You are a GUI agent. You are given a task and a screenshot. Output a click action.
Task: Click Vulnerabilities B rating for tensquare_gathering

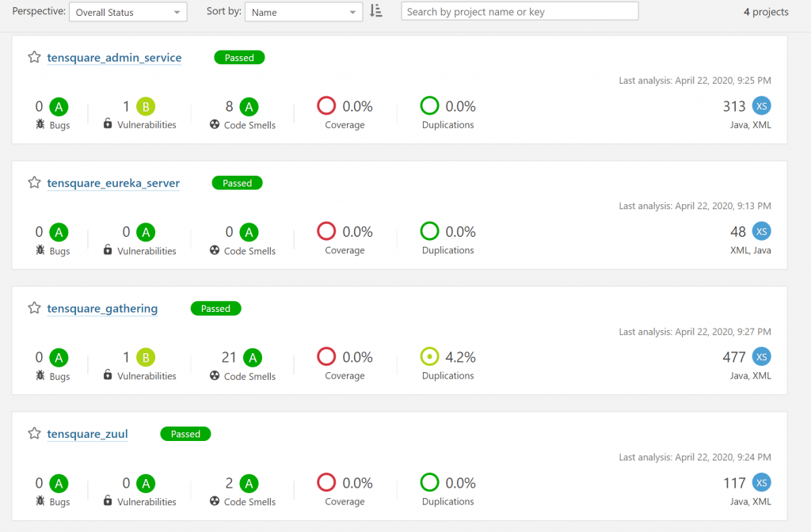click(146, 357)
